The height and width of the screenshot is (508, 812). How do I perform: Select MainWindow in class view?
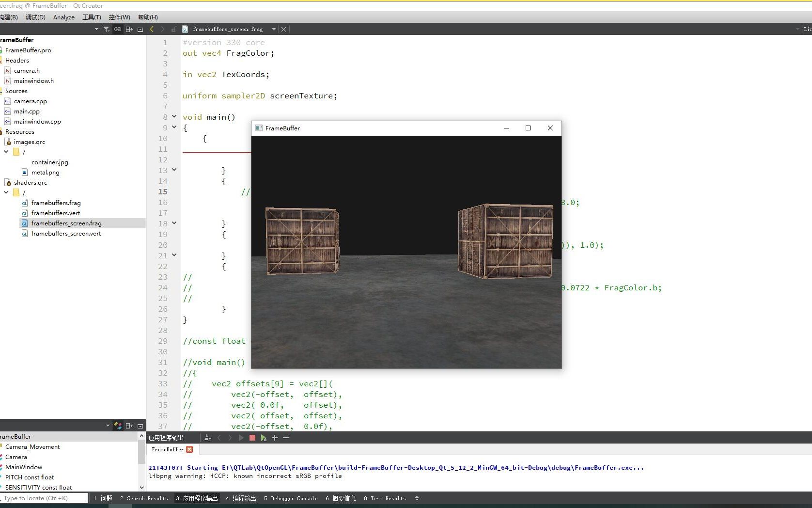pos(24,467)
